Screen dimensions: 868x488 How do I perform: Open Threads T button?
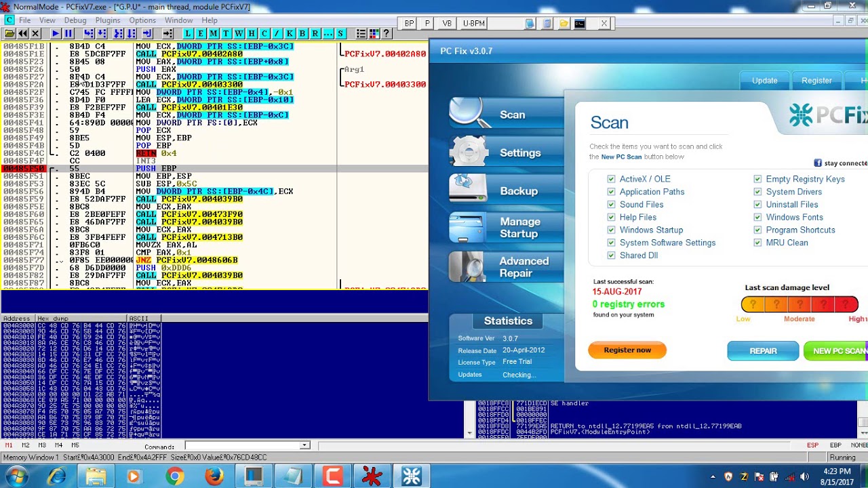coord(226,33)
